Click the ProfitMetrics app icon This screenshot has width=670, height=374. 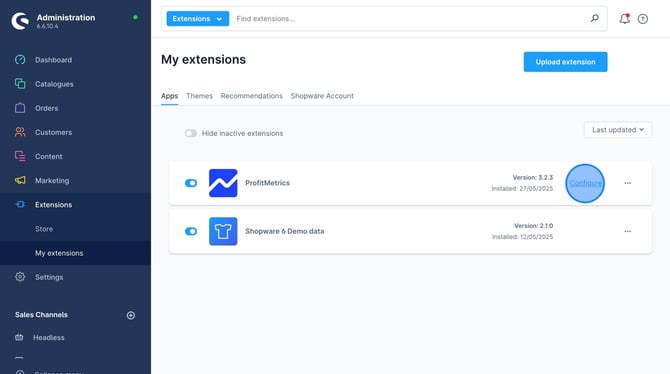(x=223, y=183)
